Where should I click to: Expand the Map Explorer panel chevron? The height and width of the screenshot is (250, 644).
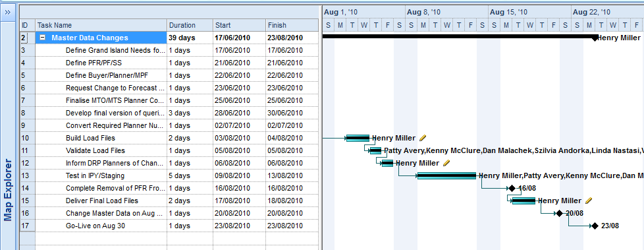click(7, 13)
